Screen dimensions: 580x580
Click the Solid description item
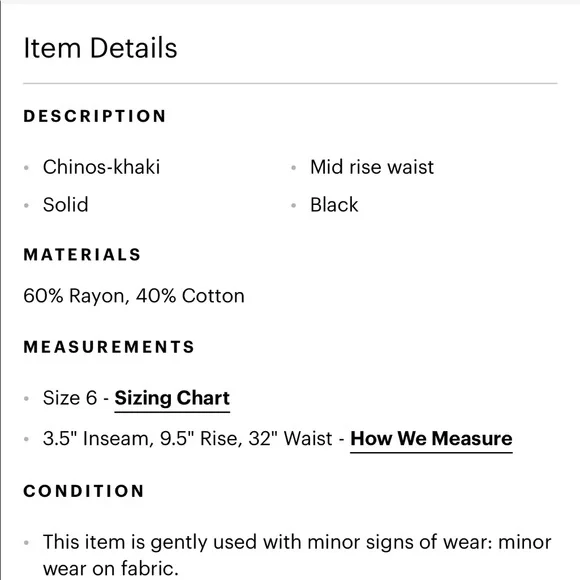click(x=65, y=205)
